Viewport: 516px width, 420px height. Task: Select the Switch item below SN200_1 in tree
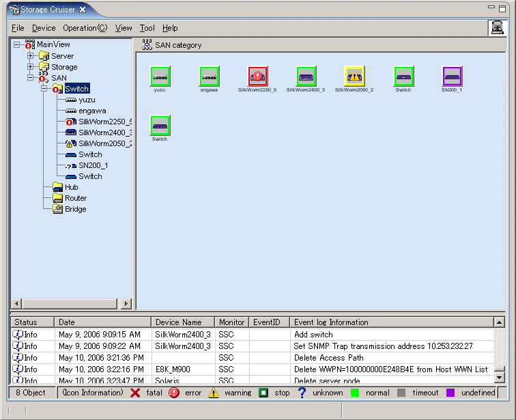90,176
